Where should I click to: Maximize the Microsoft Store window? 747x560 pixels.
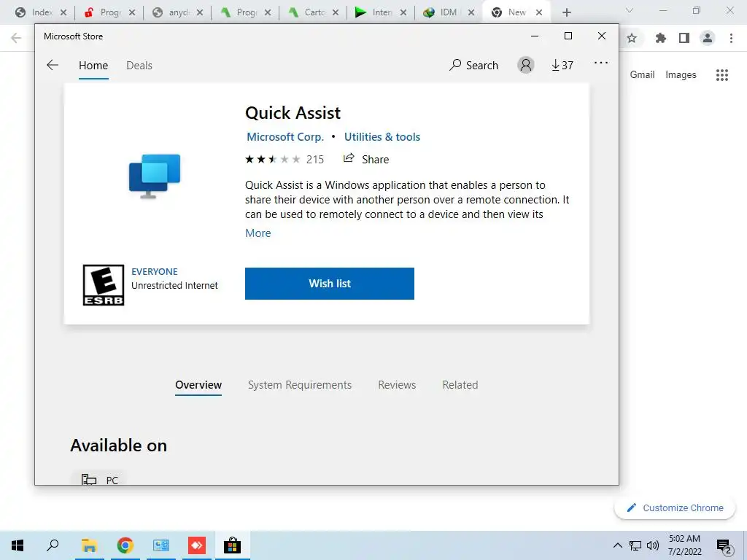[x=568, y=36]
